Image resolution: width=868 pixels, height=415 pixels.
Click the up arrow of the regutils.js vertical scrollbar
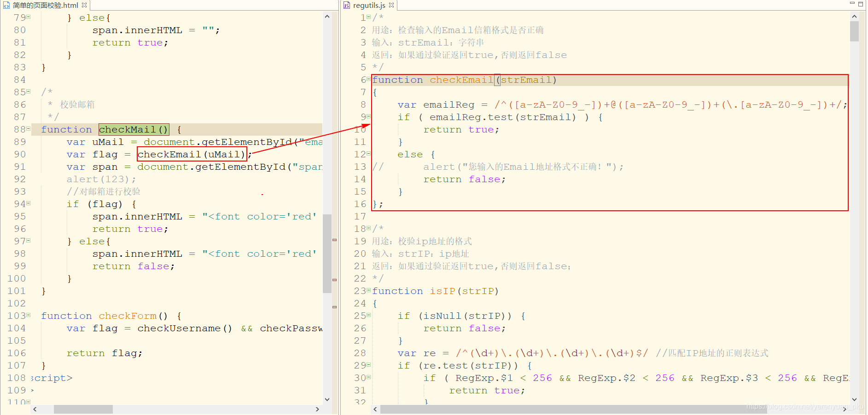(854, 17)
